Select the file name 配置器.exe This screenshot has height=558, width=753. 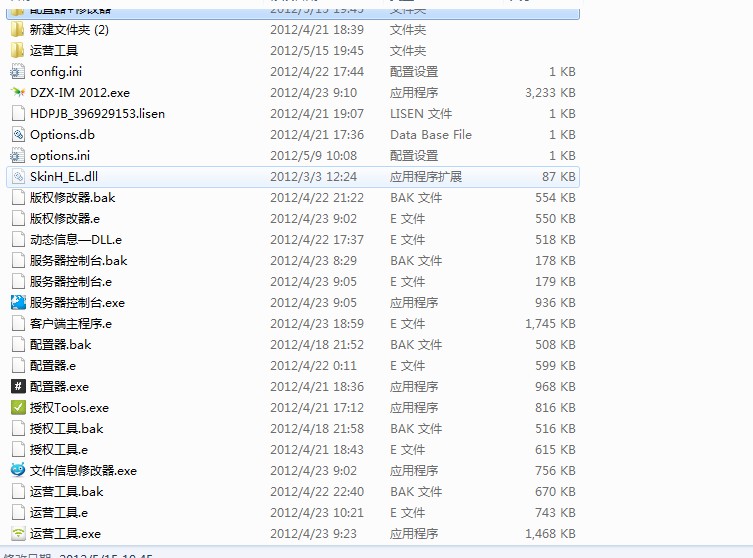[59, 387]
